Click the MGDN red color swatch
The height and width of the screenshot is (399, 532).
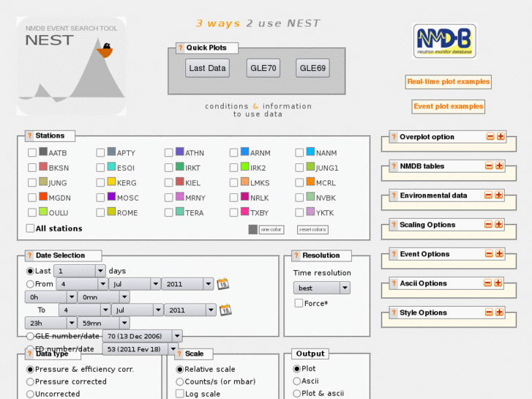coord(43,196)
